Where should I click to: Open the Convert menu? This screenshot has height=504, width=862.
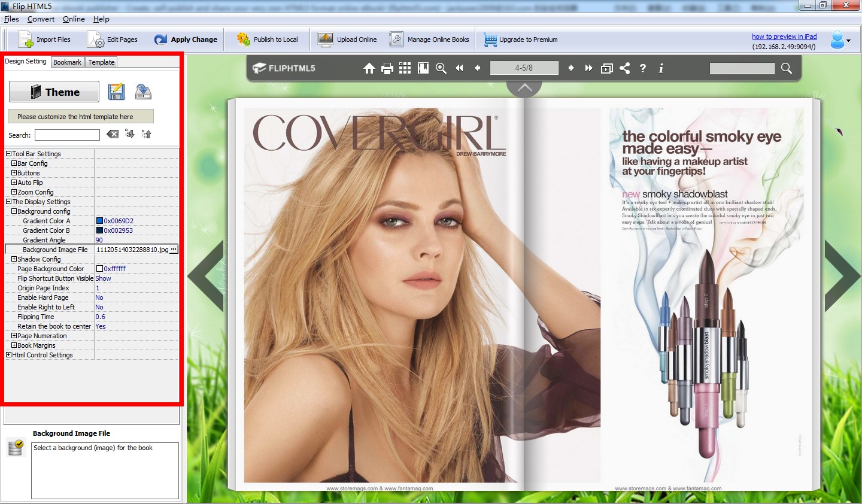coord(41,19)
